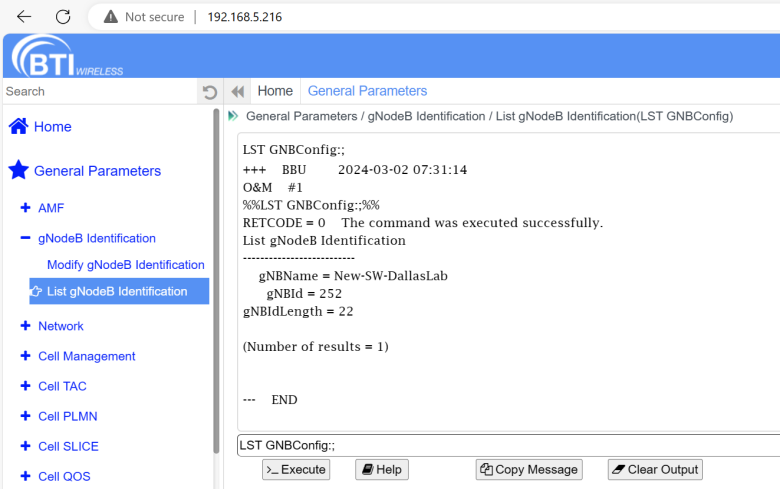The image size is (780, 489).
Task: Select the General Parameters tab
Action: [367, 91]
